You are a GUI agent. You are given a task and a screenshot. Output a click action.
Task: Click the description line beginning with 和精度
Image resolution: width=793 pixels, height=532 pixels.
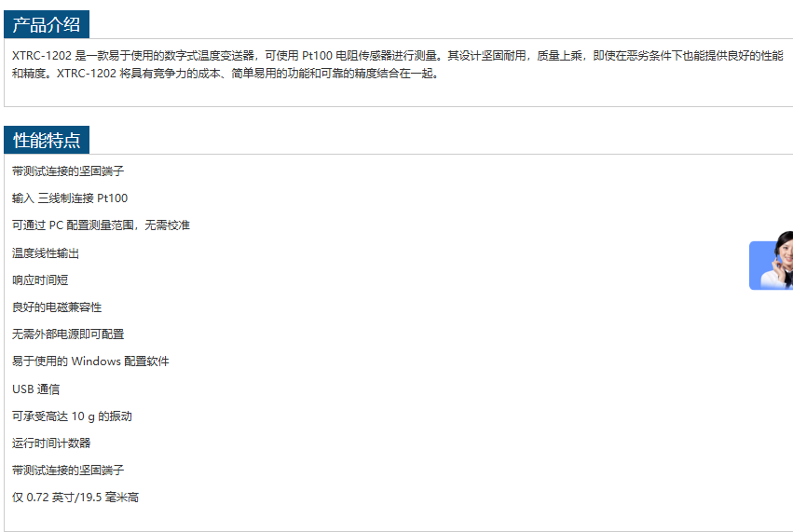[x=224, y=73]
